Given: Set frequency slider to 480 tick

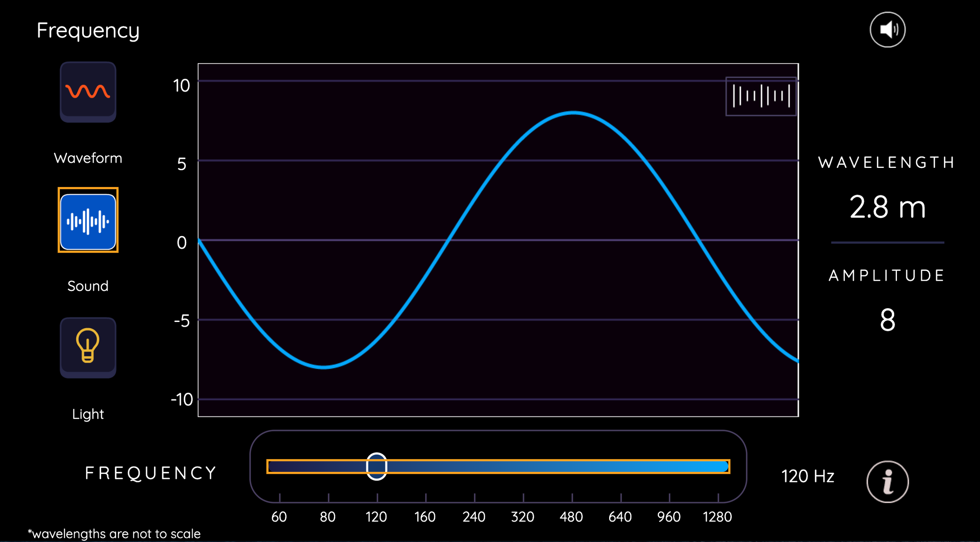Looking at the screenshot, I should pyautogui.click(x=572, y=466).
